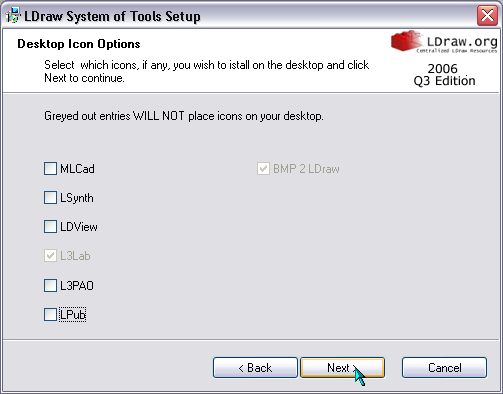Click the 'Select which icons' instruction text
Image resolution: width=503 pixels, height=394 pixels.
(x=207, y=71)
